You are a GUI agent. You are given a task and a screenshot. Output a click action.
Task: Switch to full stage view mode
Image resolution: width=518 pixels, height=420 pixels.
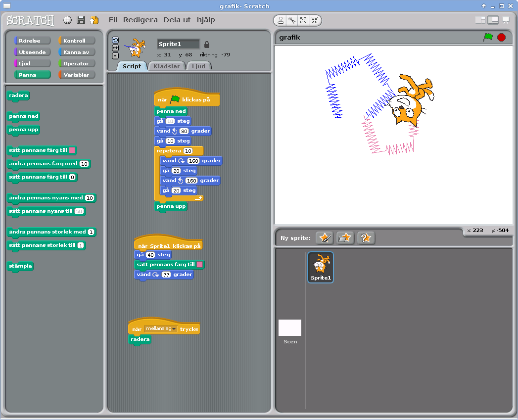[493, 20]
